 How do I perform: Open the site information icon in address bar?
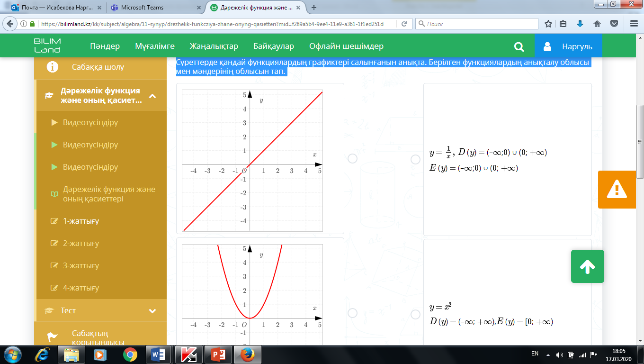(x=24, y=24)
